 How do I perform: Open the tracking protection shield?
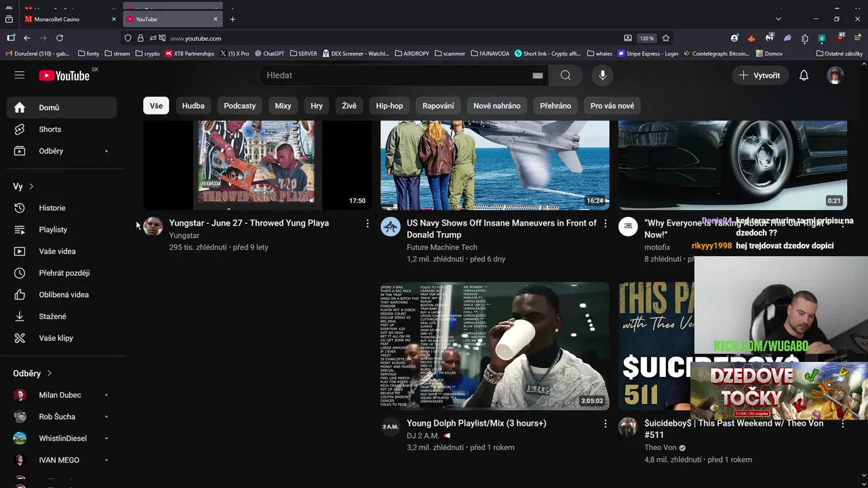[128, 38]
